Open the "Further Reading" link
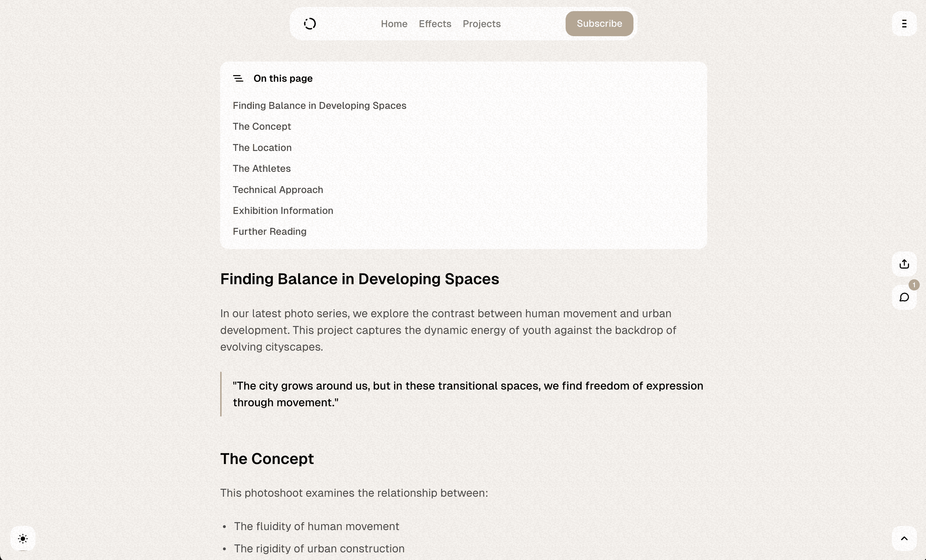 [x=270, y=232]
